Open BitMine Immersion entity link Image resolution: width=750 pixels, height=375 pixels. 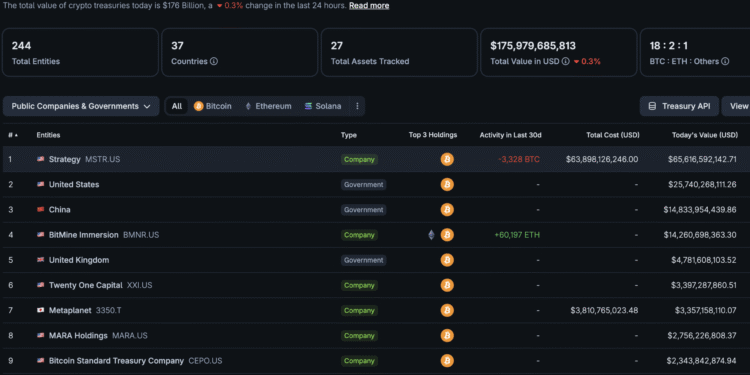(x=84, y=235)
